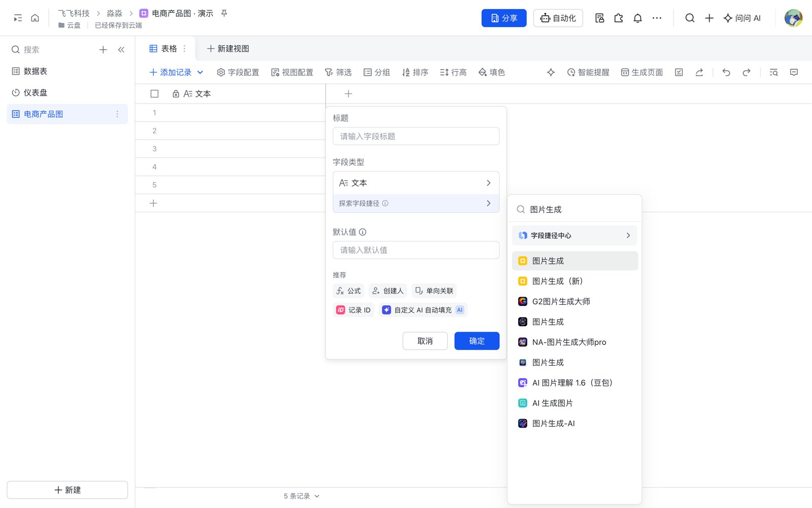Toggle the sidebar expand icon at top left
The width and height of the screenshot is (812, 508).
(x=18, y=18)
